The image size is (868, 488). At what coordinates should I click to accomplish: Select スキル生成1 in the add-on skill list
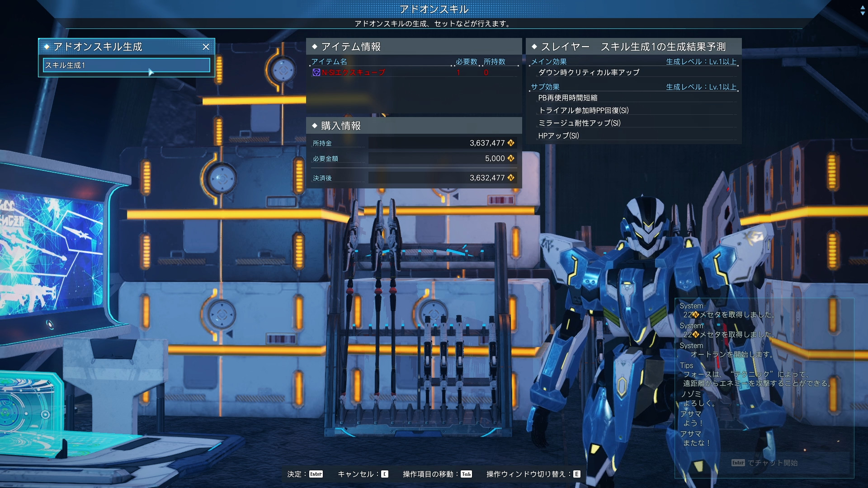tap(127, 65)
